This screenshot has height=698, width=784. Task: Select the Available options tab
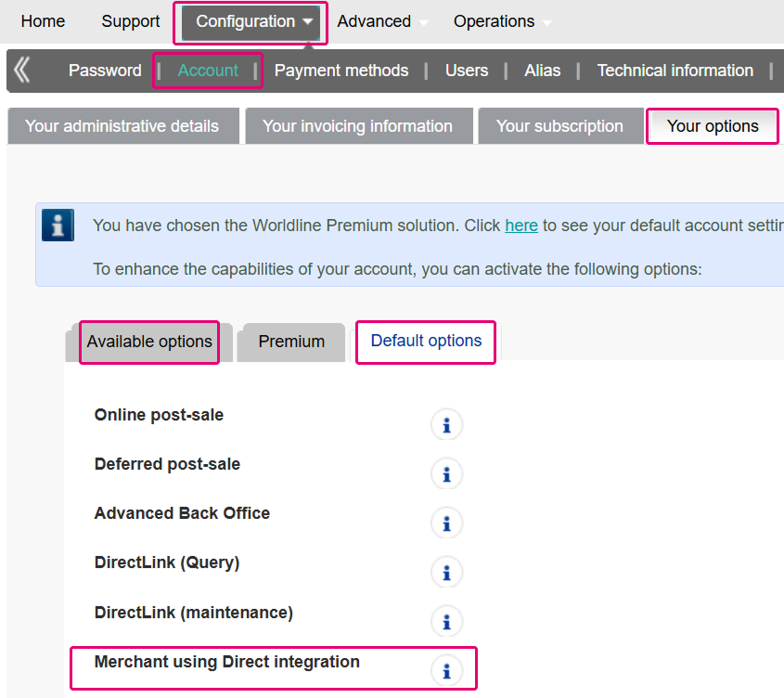(x=149, y=342)
